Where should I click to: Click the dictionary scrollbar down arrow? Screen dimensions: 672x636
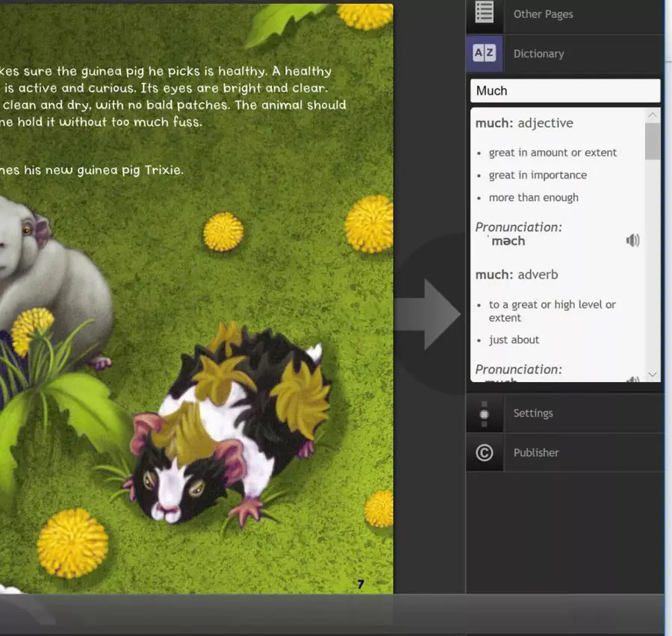pos(653,374)
